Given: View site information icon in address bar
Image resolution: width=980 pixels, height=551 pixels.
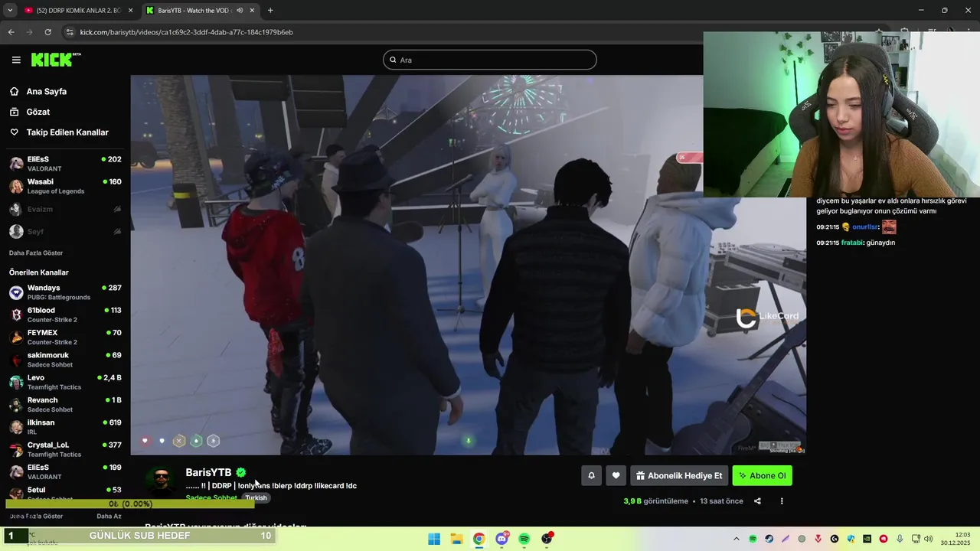Looking at the screenshot, I should (70, 32).
